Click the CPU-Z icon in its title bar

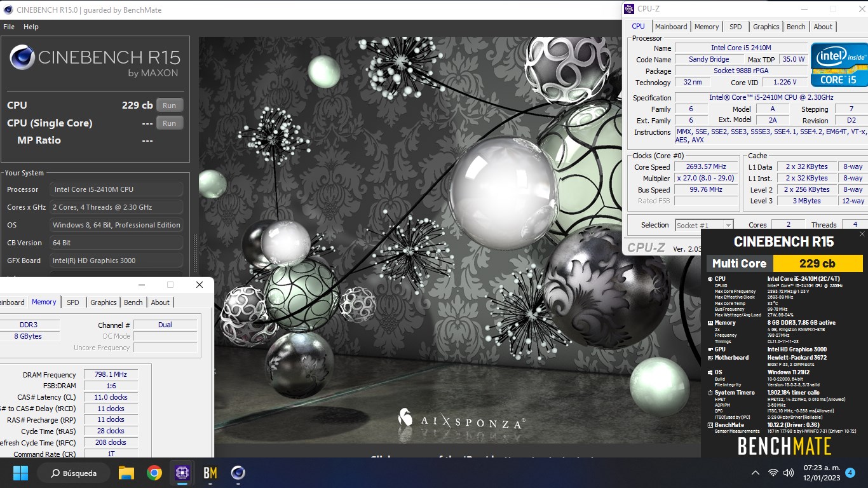629,9
